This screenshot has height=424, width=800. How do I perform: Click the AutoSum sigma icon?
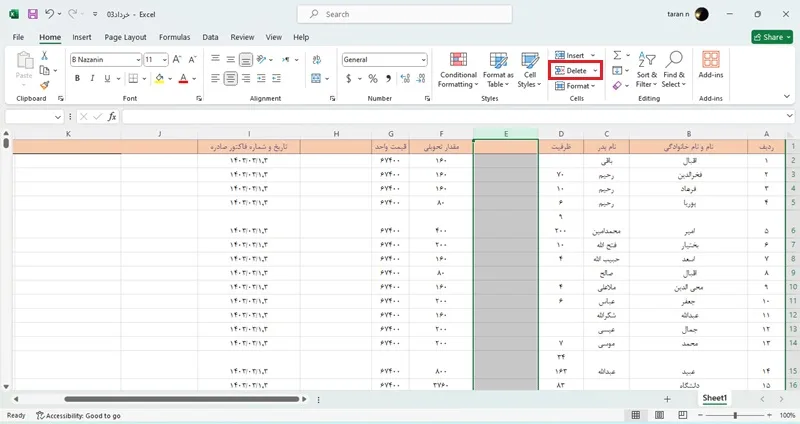point(617,55)
